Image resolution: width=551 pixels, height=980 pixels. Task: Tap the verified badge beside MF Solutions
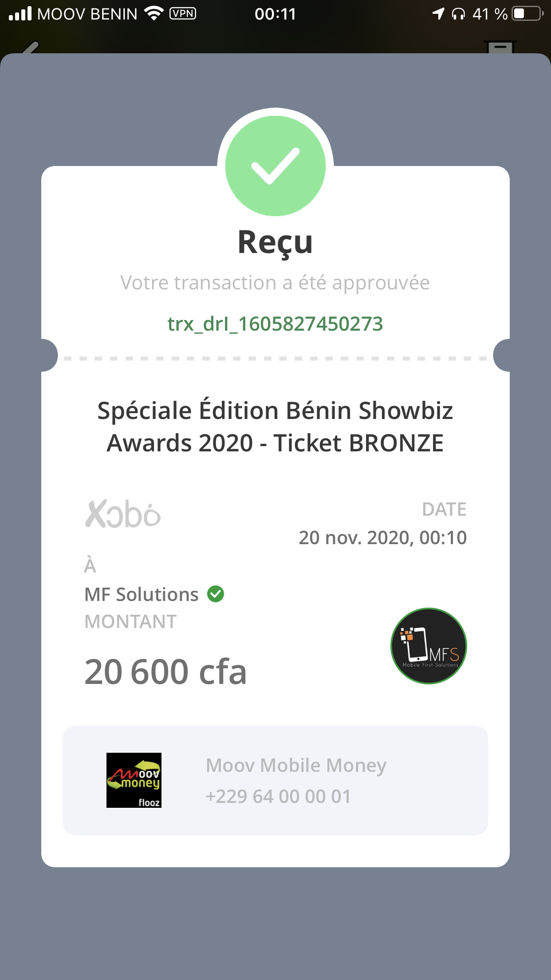point(216,594)
